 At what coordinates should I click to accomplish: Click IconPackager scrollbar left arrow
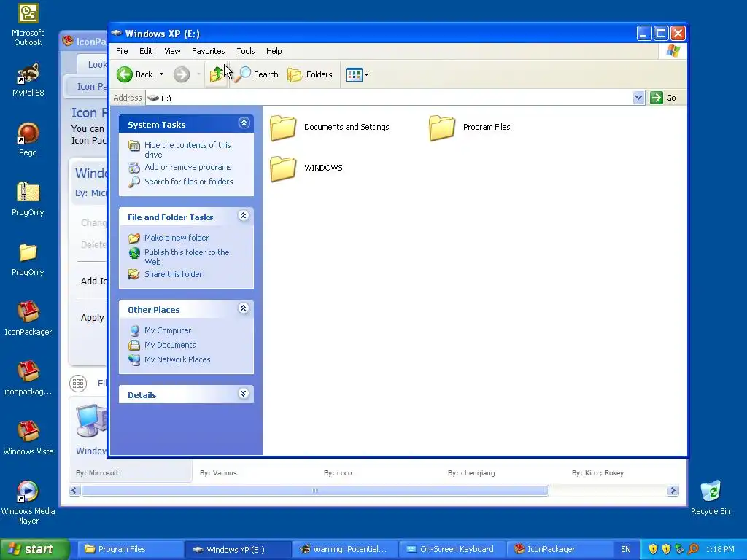click(x=74, y=491)
